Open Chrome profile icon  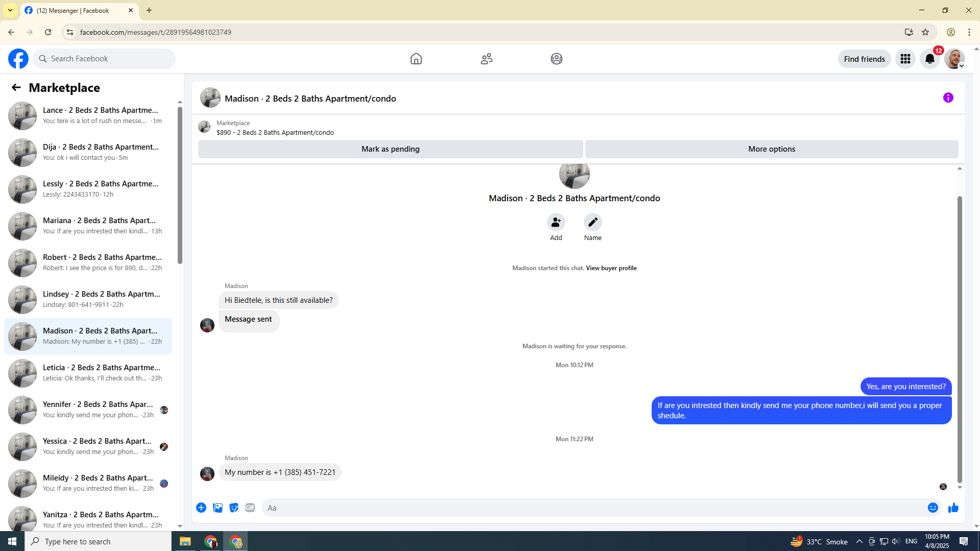[951, 32]
